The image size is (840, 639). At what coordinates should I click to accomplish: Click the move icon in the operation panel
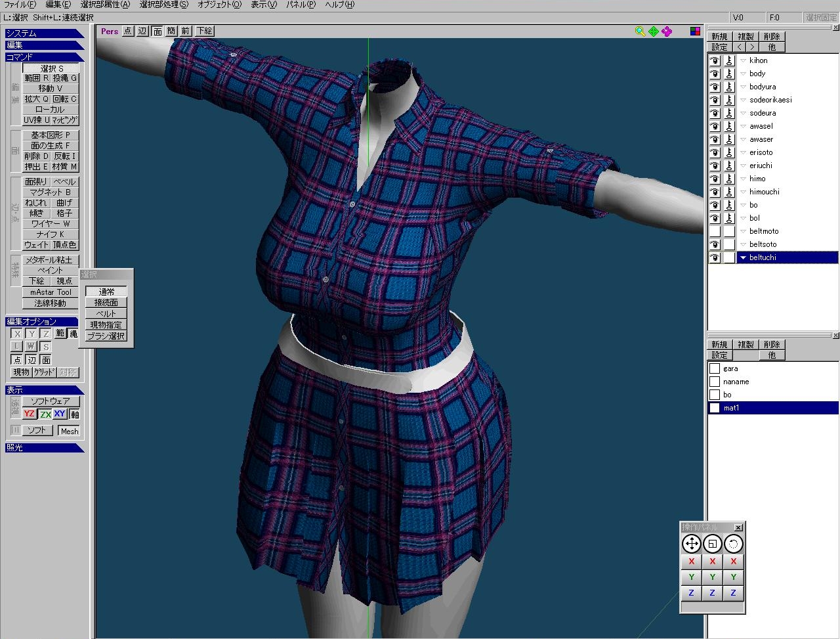[x=691, y=544]
